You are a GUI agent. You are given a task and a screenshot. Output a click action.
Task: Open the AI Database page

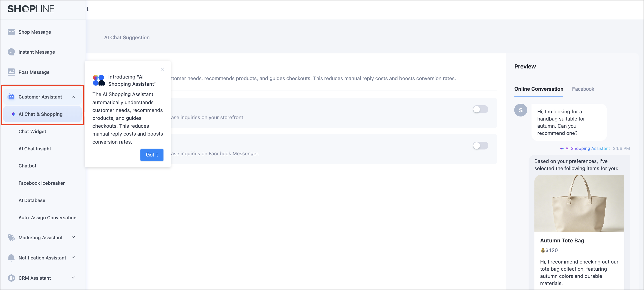coord(32,200)
